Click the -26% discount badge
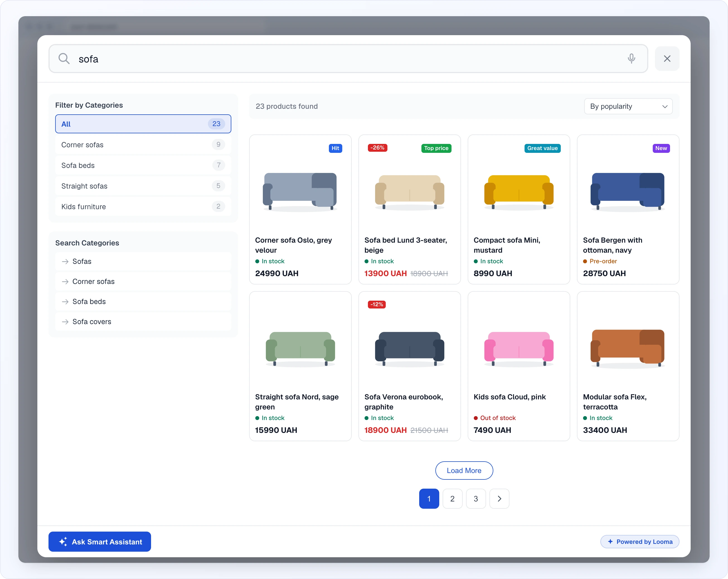728x579 pixels. (377, 148)
